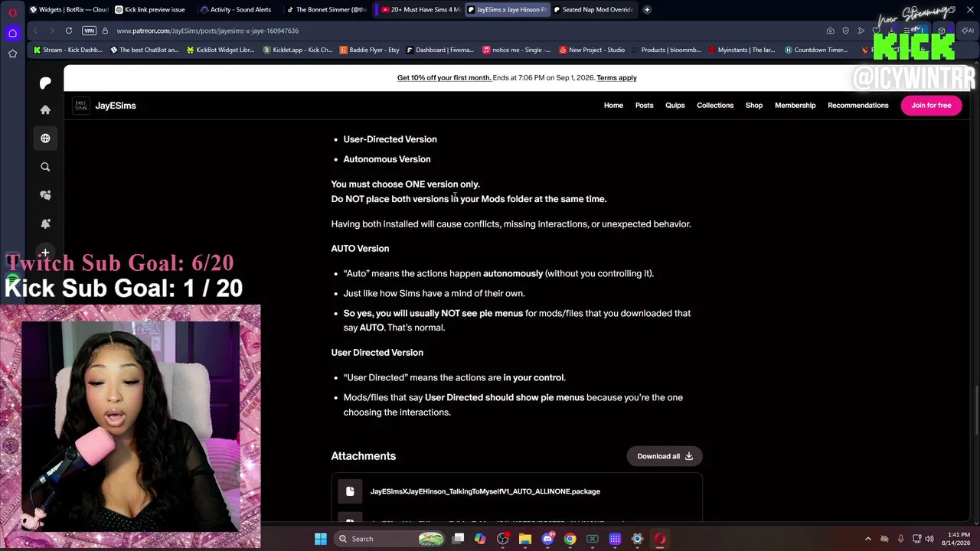Open the Opera browser taskbar icon

[x=660, y=539]
